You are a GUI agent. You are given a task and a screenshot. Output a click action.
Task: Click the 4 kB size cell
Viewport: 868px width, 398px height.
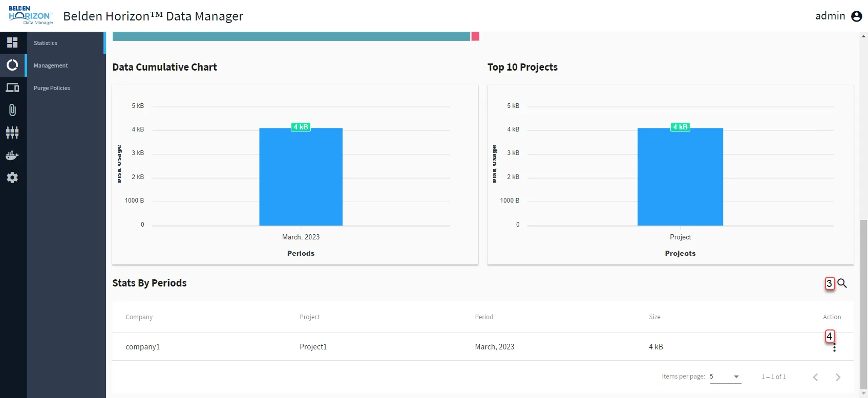(x=656, y=347)
